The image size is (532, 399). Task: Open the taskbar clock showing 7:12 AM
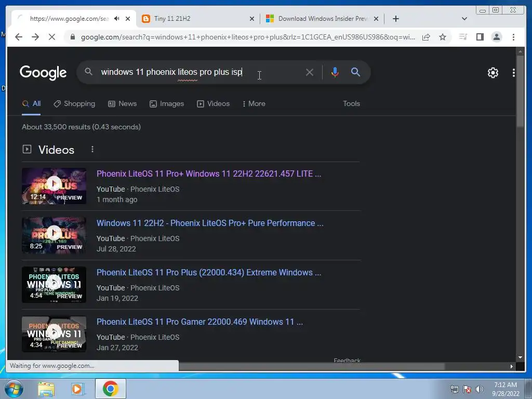click(506, 389)
